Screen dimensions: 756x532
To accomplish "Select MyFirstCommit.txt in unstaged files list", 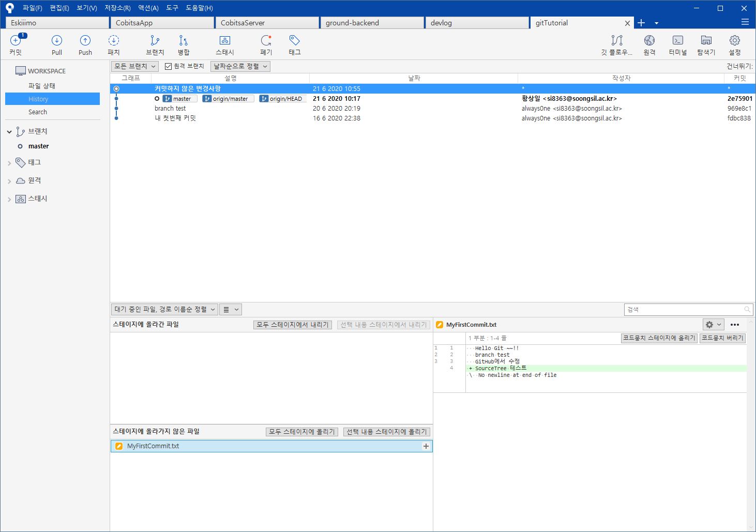I will point(271,446).
